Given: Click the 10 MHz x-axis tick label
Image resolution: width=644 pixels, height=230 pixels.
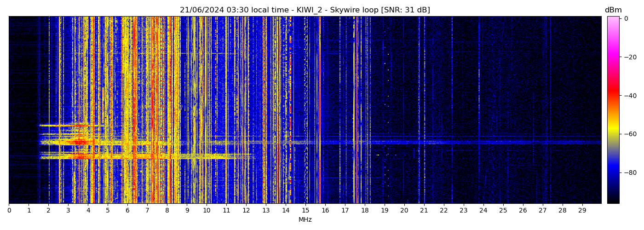Looking at the screenshot, I should point(207,211).
